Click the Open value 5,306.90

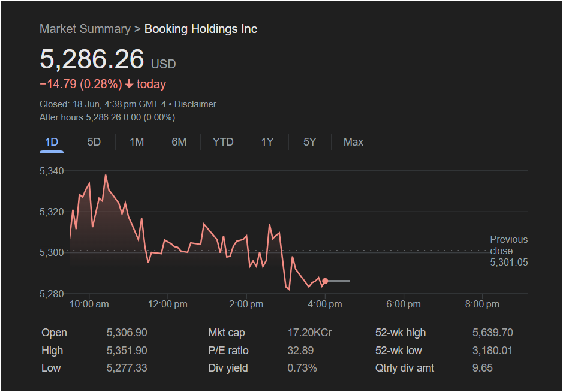127,333
